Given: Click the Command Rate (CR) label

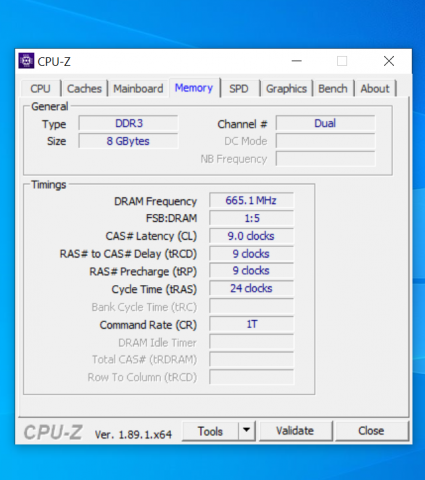Looking at the screenshot, I should point(148,325).
